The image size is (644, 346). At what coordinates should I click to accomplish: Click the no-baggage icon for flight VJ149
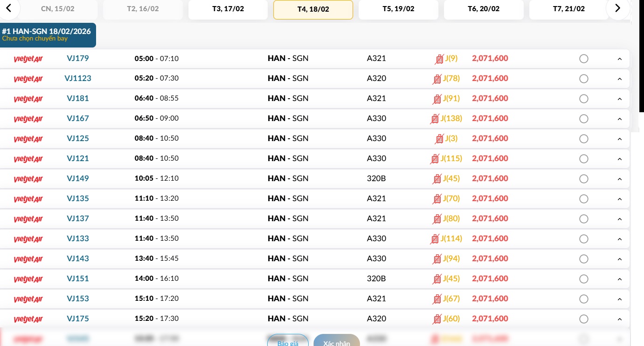point(437,179)
